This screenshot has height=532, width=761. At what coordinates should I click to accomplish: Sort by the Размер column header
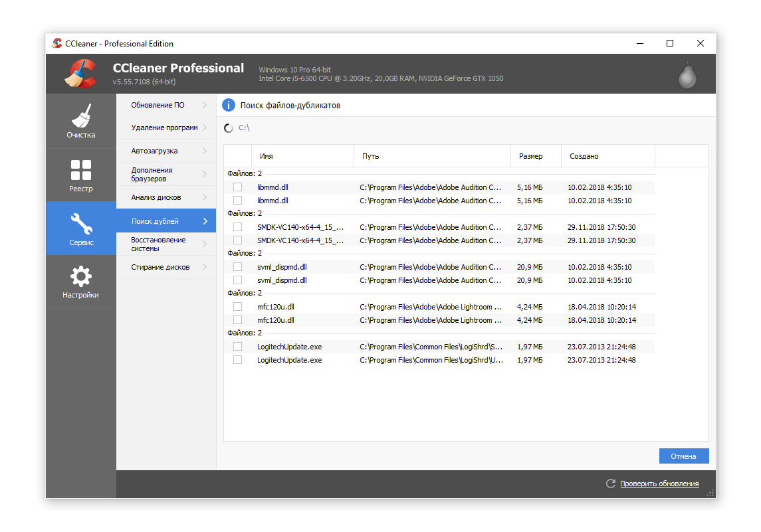pos(536,156)
